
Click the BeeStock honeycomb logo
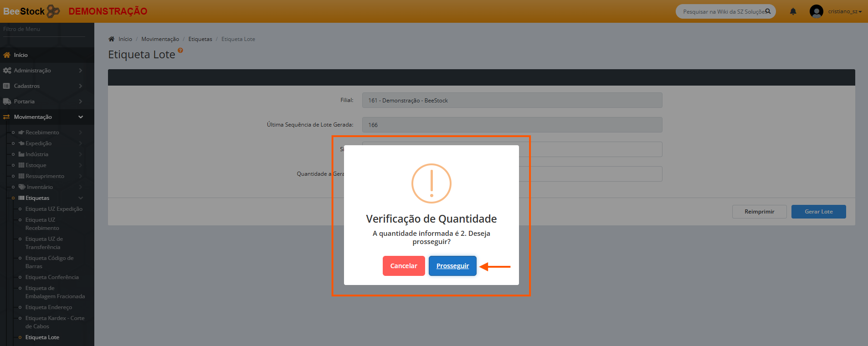pyautogui.click(x=53, y=11)
